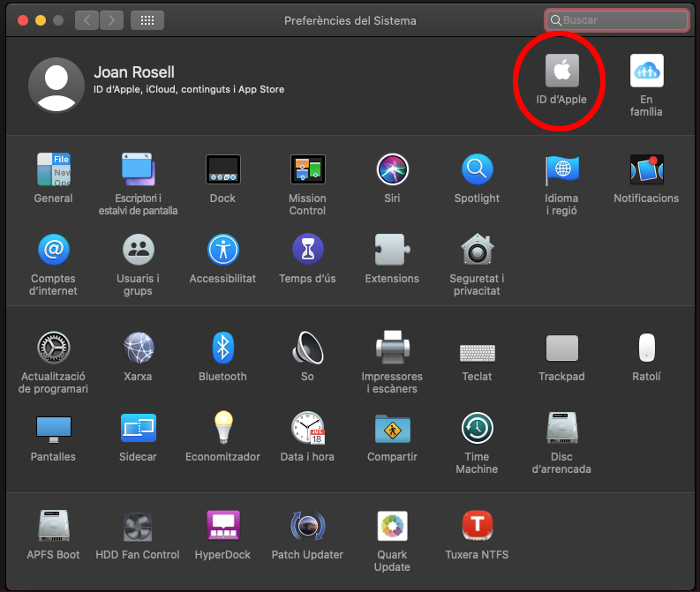Open the Notificacions preferences pane
The width and height of the screenshot is (700, 592).
point(646,169)
